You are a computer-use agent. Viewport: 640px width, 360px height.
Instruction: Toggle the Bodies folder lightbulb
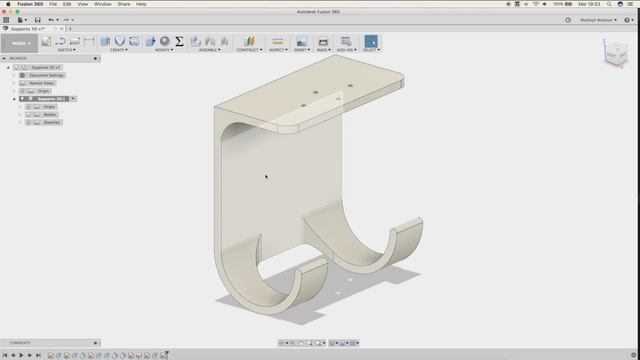click(x=28, y=114)
